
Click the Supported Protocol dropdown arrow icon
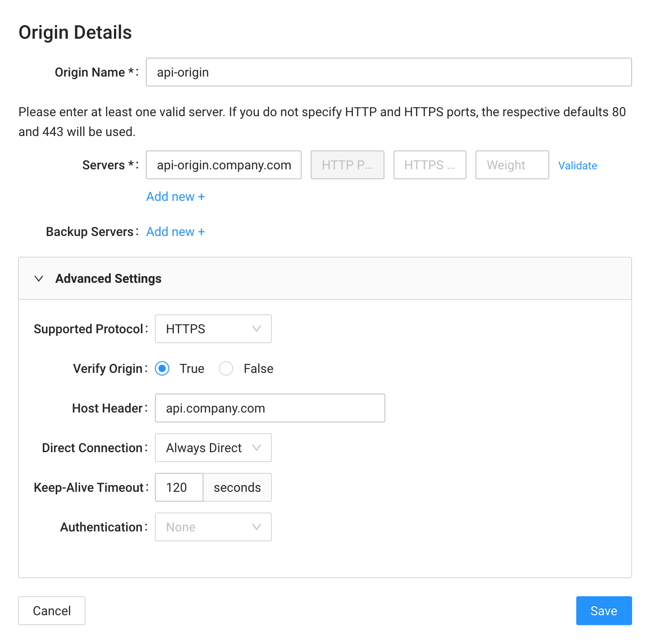point(257,329)
